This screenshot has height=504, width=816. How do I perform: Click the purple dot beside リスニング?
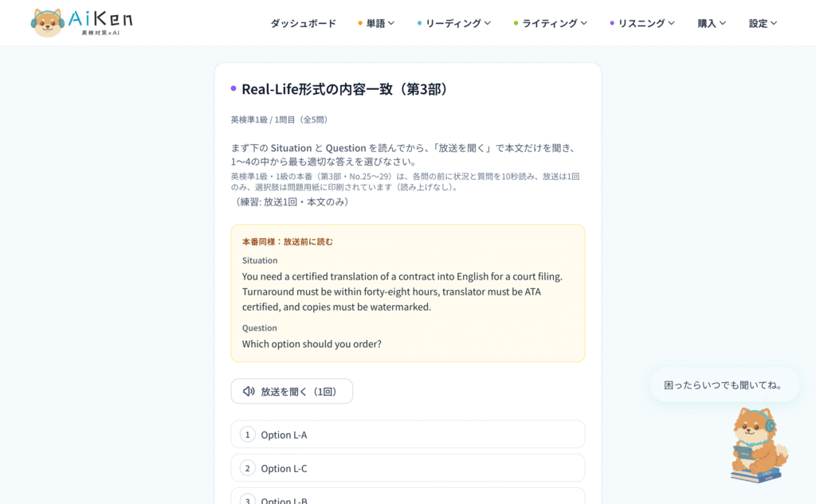click(x=612, y=23)
